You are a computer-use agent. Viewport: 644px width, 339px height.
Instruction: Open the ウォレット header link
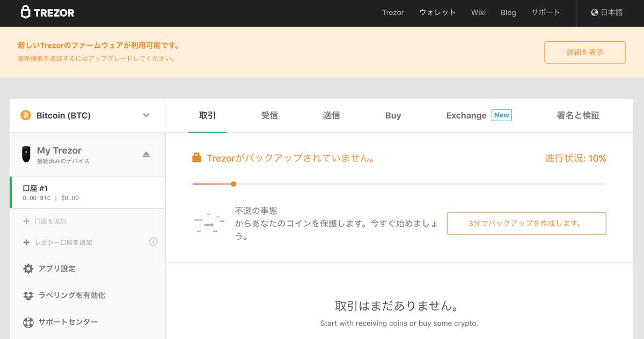(x=437, y=12)
